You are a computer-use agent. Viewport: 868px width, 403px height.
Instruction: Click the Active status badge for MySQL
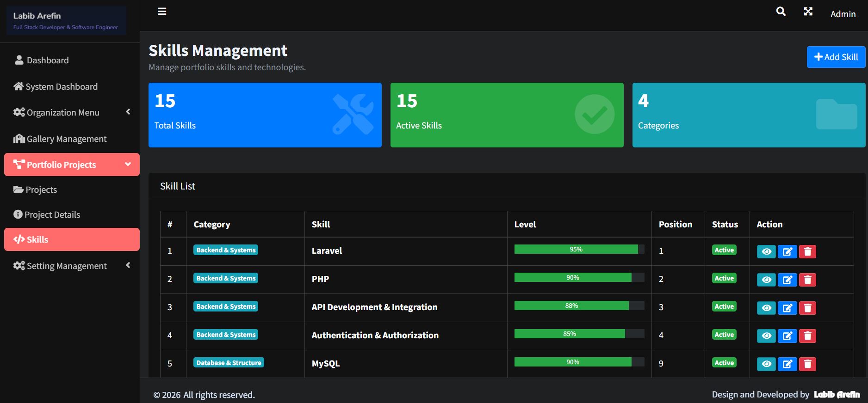point(724,363)
